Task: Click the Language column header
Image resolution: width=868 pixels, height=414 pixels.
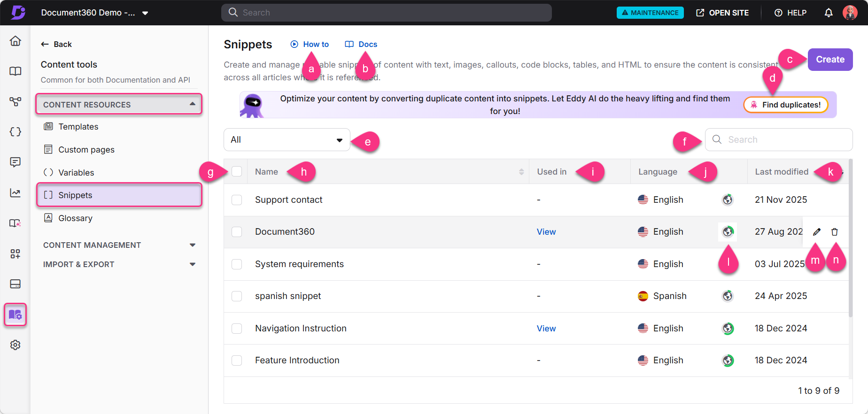Action: click(x=658, y=172)
